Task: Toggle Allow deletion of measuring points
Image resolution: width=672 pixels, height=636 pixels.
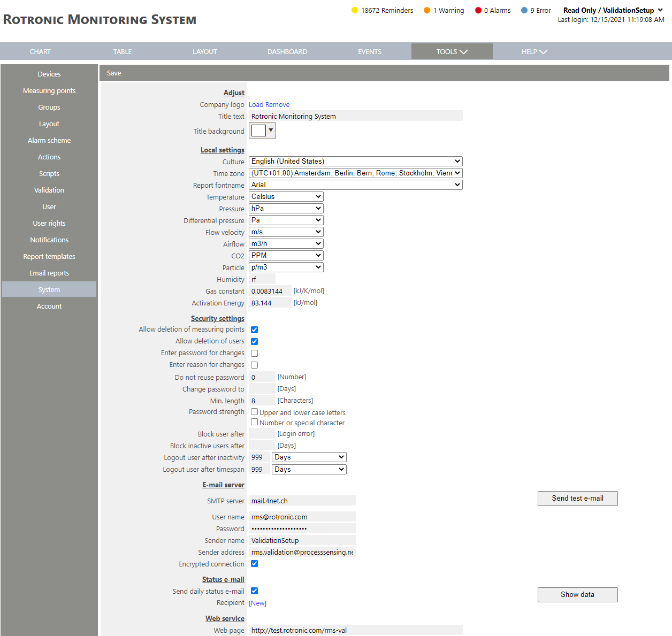Action: point(255,330)
